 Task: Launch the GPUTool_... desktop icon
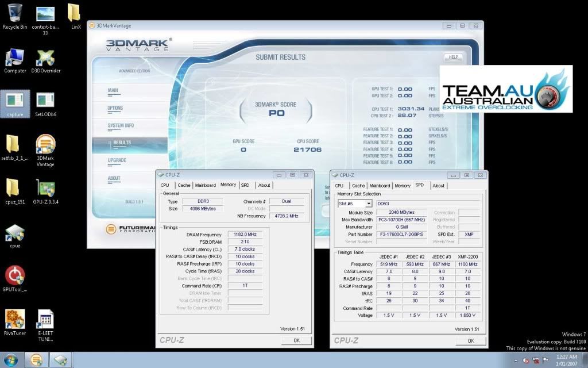[x=15, y=279]
